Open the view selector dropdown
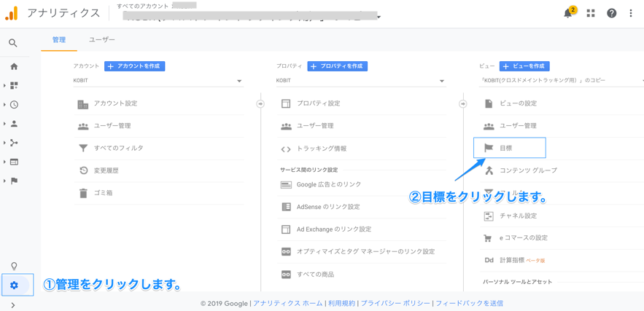The height and width of the screenshot is (311, 644). click(x=562, y=81)
